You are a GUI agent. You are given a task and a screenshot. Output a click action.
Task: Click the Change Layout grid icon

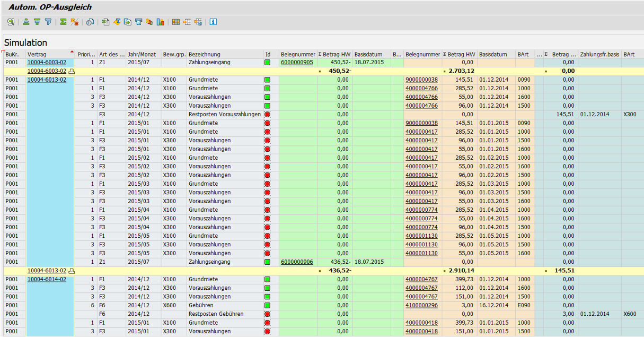(x=176, y=22)
